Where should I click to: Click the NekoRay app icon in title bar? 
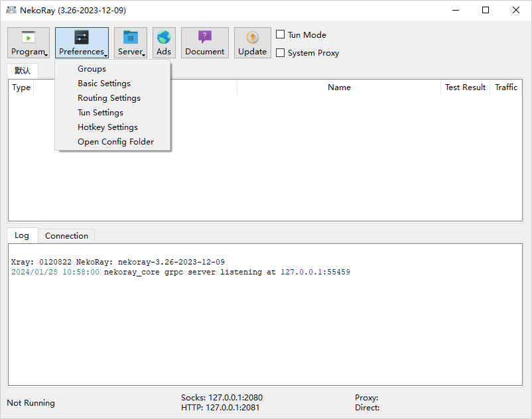click(x=11, y=10)
